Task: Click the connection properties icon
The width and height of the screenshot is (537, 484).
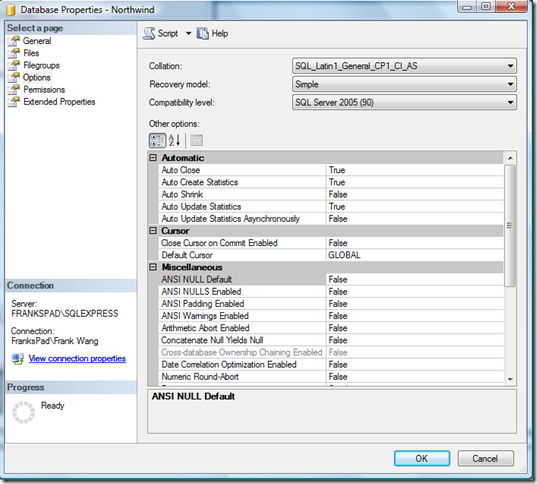Action: point(17,359)
